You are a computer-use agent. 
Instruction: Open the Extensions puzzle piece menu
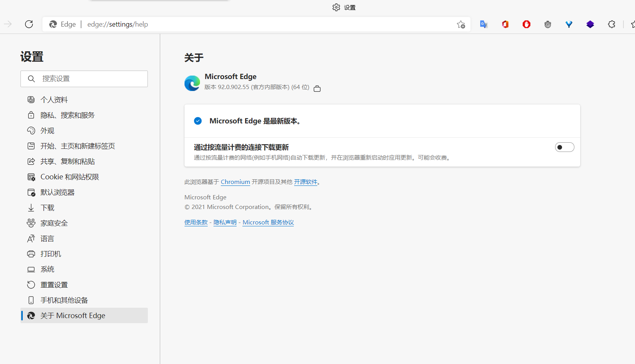611,24
